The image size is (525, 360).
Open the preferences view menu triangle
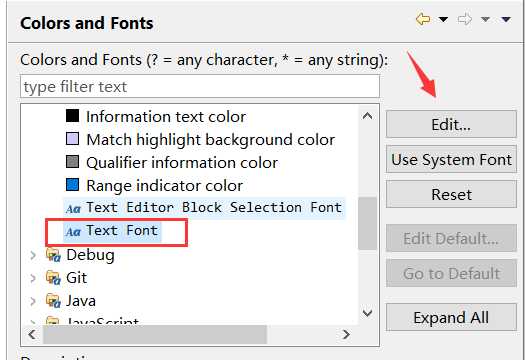point(506,19)
